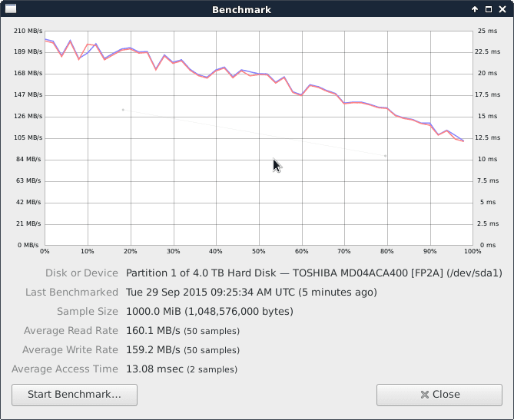This screenshot has height=420, width=514.
Task: Select the "25 ms" right axis label
Action: 487,31
